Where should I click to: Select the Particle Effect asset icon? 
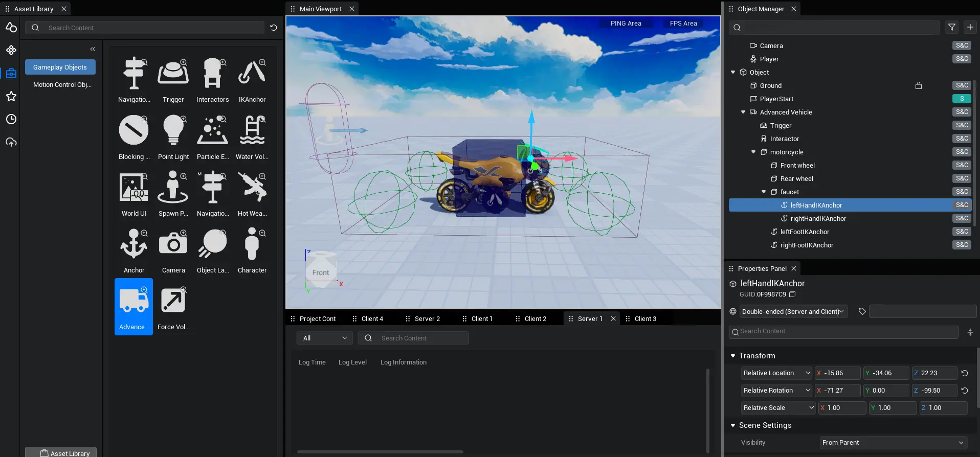pyautogui.click(x=213, y=130)
